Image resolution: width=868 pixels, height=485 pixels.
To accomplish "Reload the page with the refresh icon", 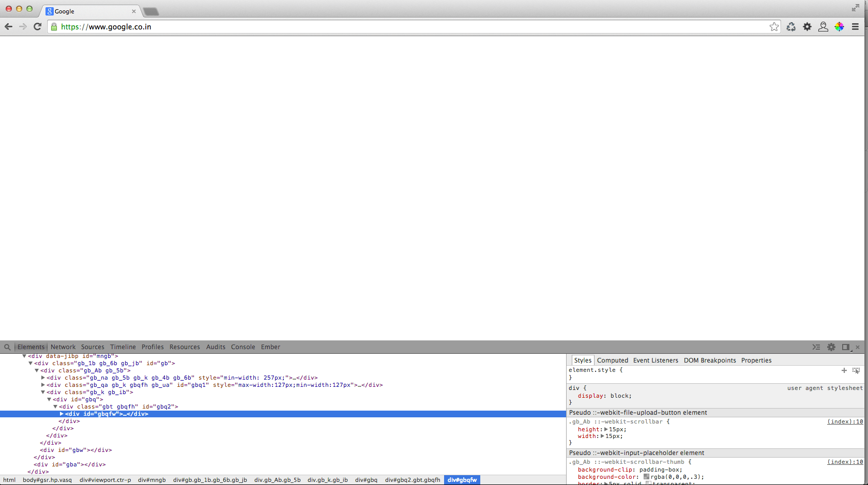I will (x=37, y=26).
